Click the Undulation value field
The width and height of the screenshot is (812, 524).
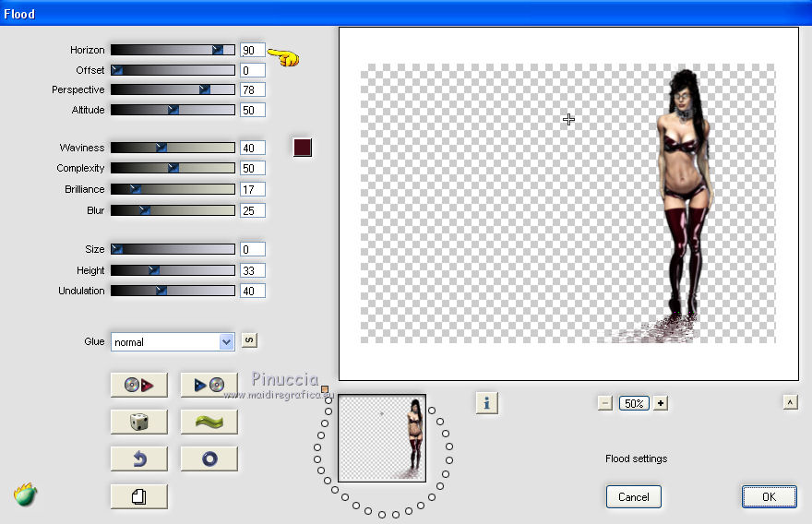click(253, 291)
